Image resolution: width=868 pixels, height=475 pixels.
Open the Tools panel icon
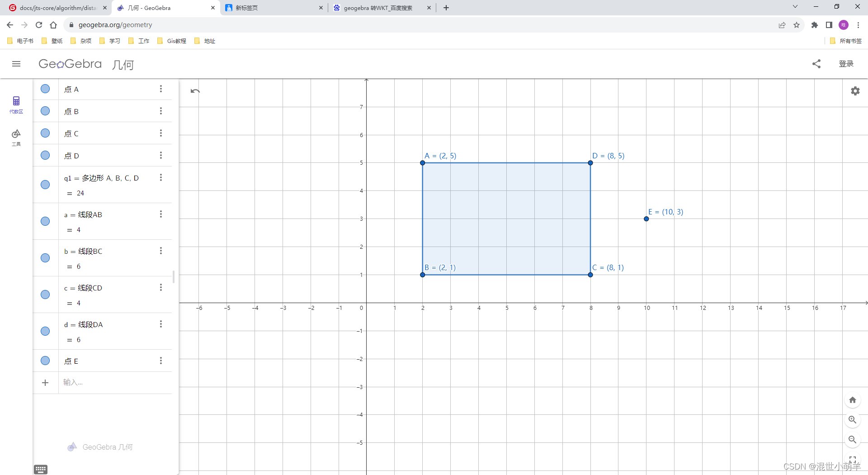[x=16, y=137]
